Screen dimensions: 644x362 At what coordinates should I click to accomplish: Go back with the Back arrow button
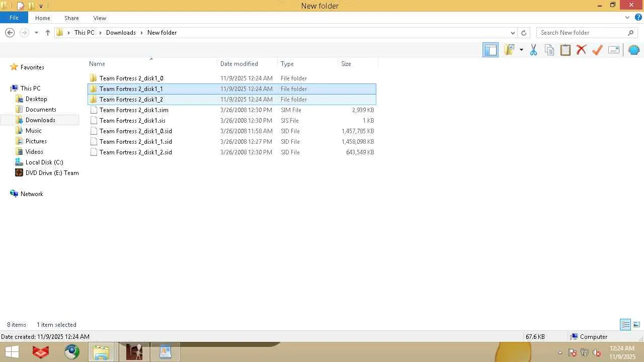(x=10, y=33)
